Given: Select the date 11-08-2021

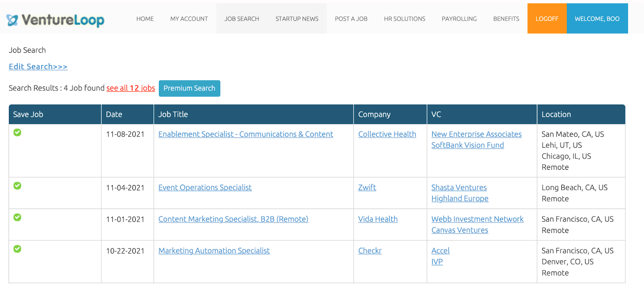Looking at the screenshot, I should [125, 134].
